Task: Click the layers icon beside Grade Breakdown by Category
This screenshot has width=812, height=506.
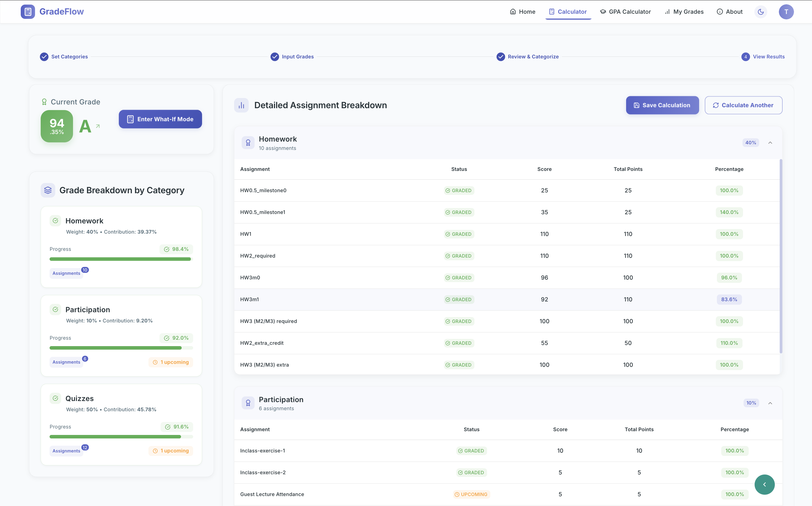Action: [x=48, y=190]
